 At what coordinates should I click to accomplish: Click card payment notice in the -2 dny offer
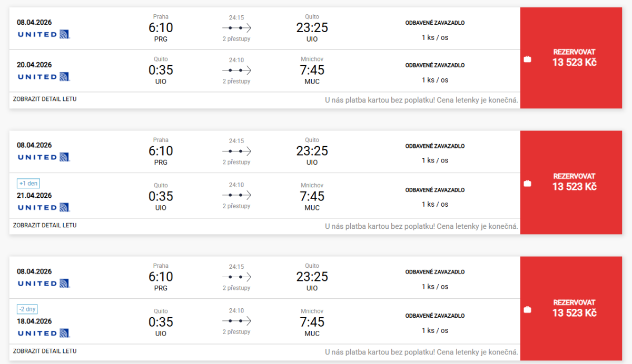pos(421,352)
